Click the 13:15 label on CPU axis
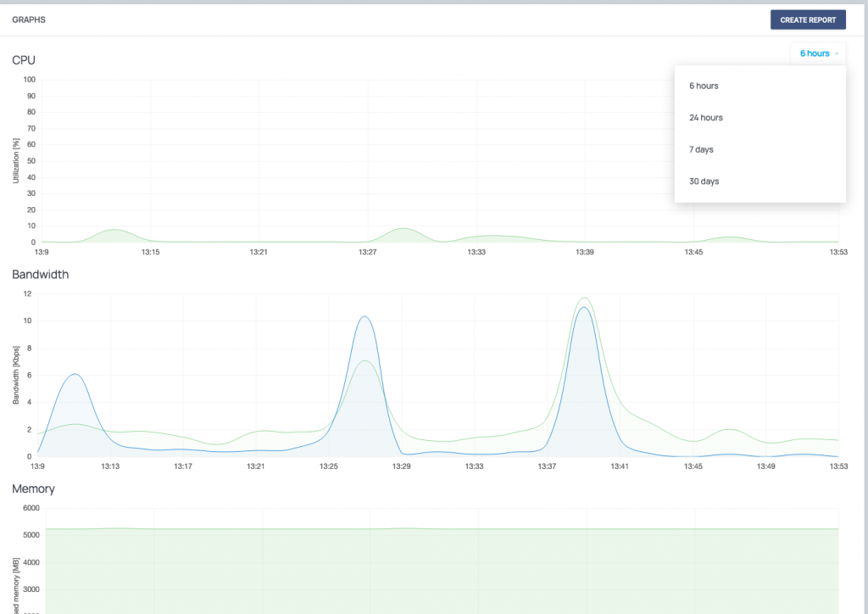This screenshot has width=868, height=614. point(151,252)
